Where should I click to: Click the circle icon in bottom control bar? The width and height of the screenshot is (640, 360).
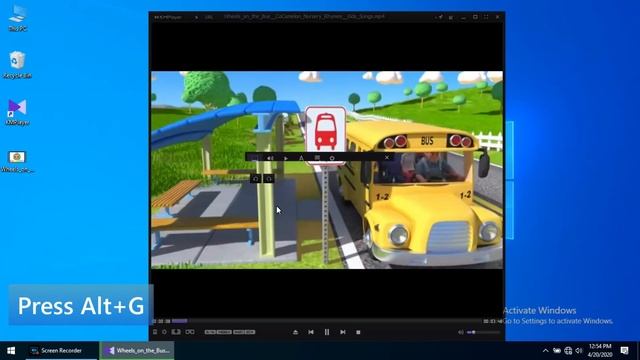[164, 332]
